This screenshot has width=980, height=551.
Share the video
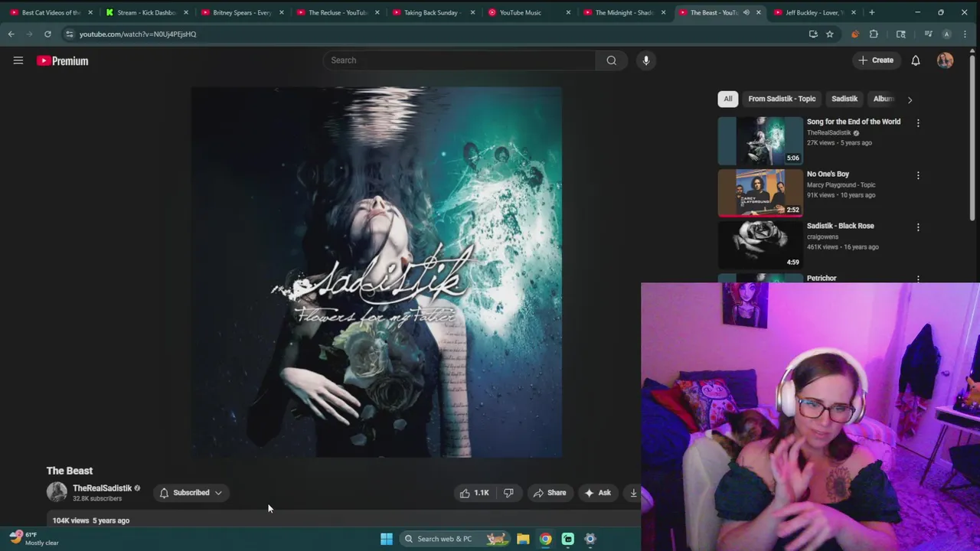tap(549, 493)
